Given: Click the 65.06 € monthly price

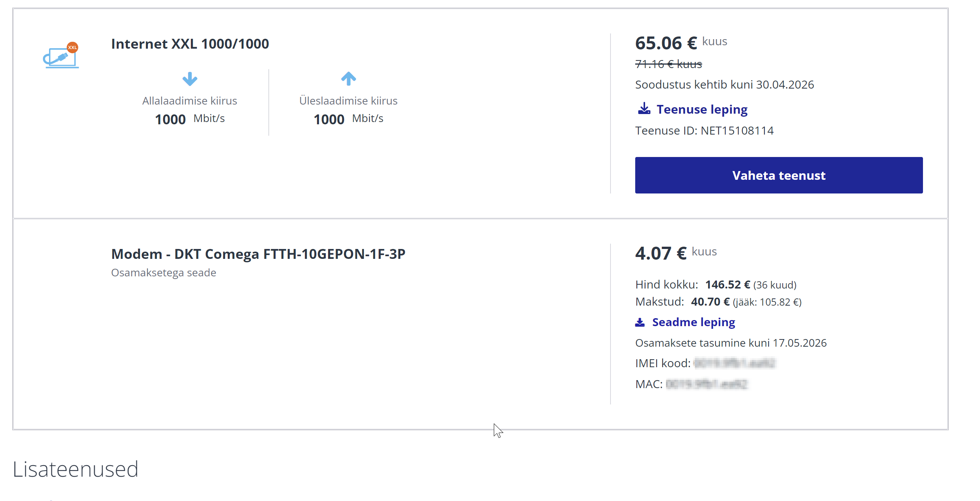Looking at the screenshot, I should pyautogui.click(x=666, y=43).
